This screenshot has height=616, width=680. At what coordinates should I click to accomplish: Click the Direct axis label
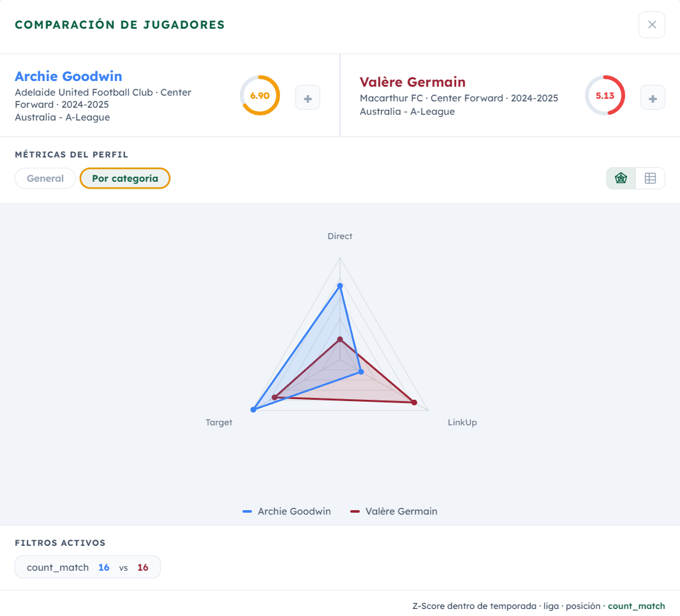[339, 236]
